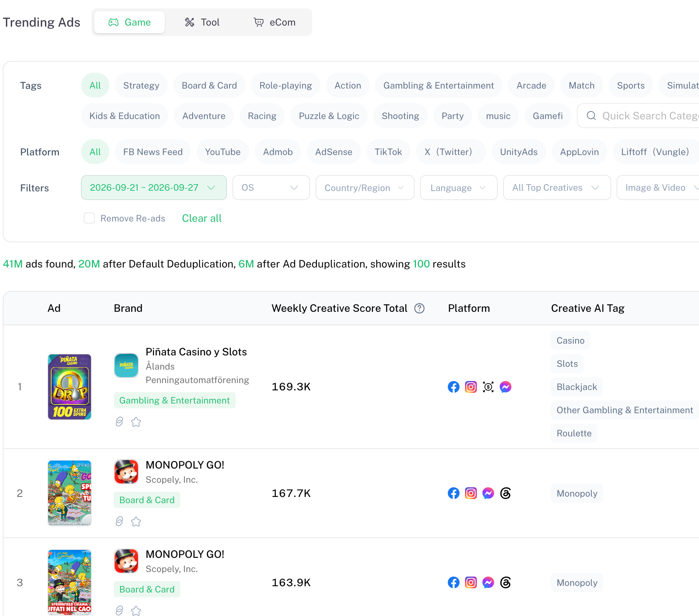
Task: Click the Instagram icon in row 2
Action: tap(471, 493)
